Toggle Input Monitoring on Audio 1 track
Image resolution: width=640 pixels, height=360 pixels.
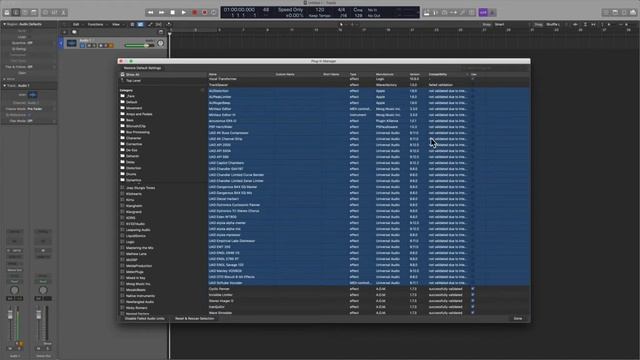tap(111, 46)
